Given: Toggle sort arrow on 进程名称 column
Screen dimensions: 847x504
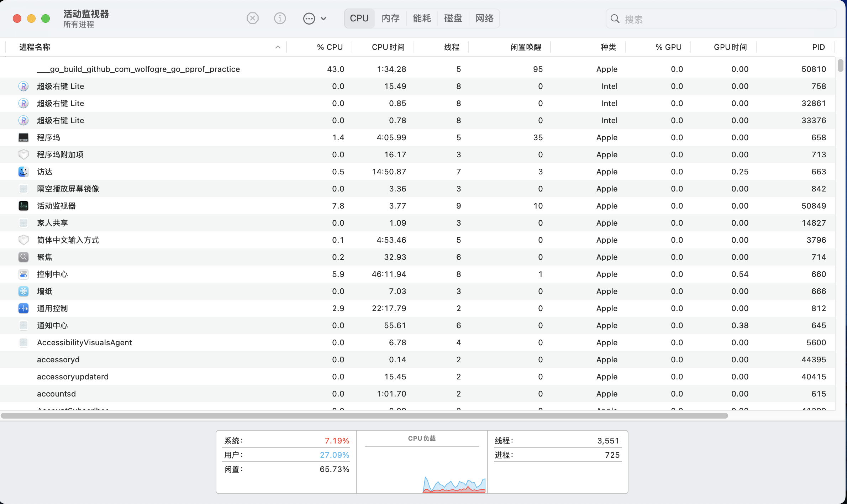Looking at the screenshot, I should pyautogui.click(x=278, y=47).
